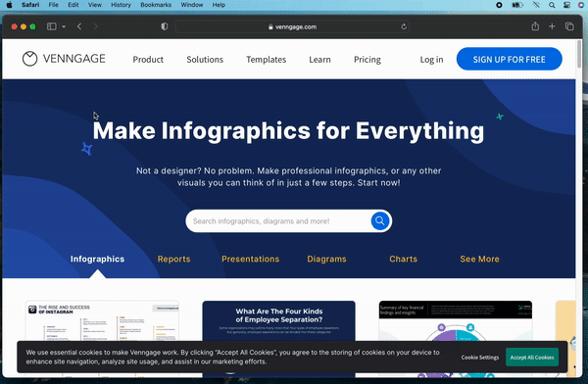Expand the Templates navigation menu
This screenshot has width=588, height=384.
266,59
